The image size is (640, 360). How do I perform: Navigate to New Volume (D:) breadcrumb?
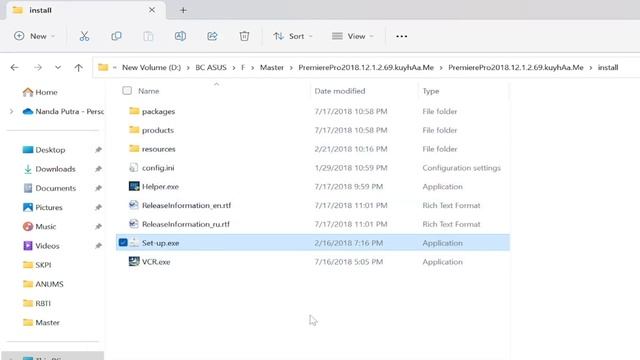[x=151, y=68]
